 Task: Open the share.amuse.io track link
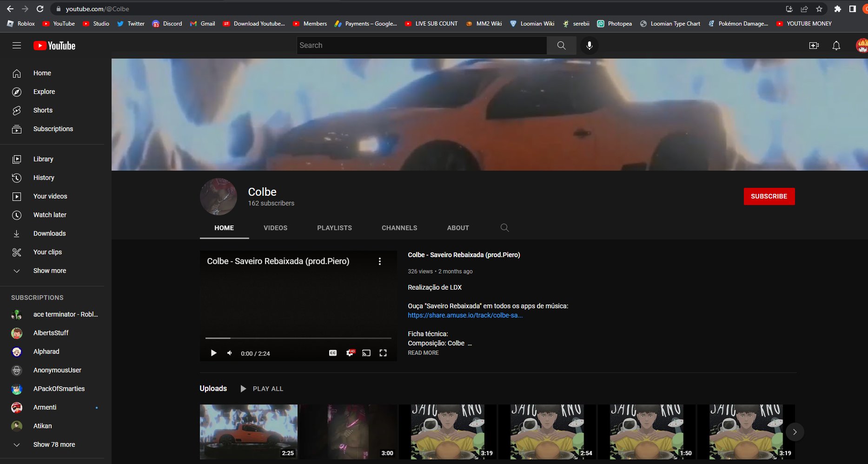(x=465, y=315)
